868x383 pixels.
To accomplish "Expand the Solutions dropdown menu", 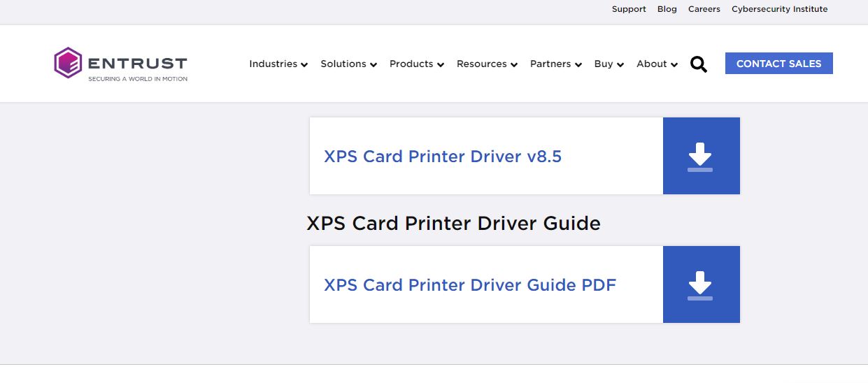I will click(x=348, y=64).
